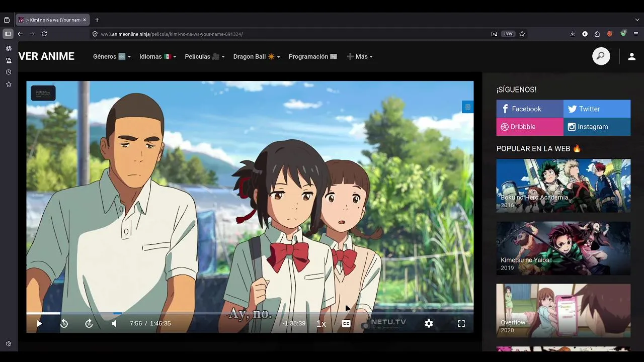644x362 pixels.
Task: Open Kimetsu no Yaiba thumbnail
Action: click(563, 248)
